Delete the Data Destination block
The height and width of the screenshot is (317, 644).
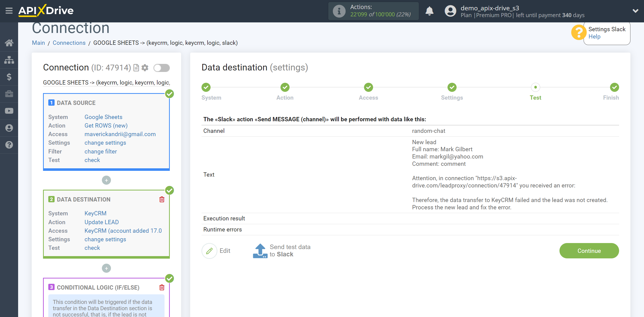coord(162,200)
